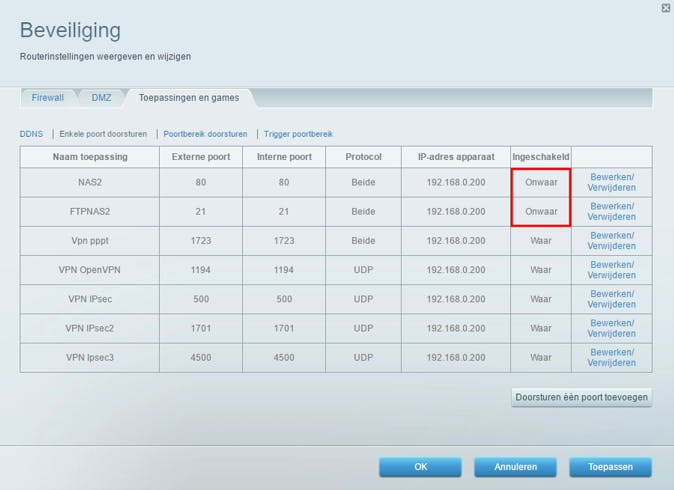Select Waar status in VPN OpenVPN row
674x490 pixels.
541,270
